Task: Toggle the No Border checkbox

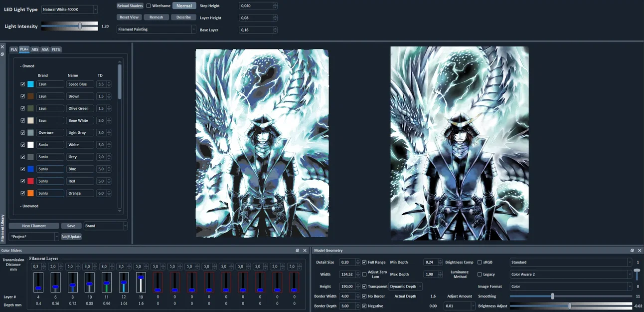Action: coord(364,296)
